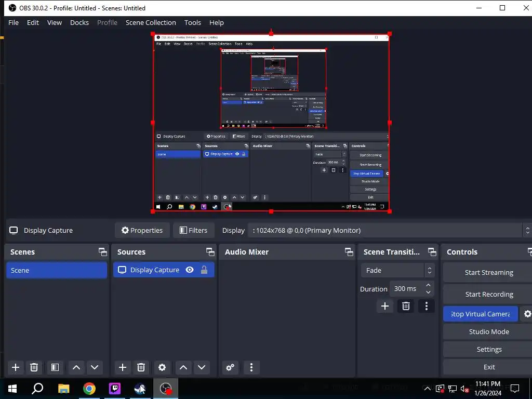Move source up in Sources dock
532x399 pixels.
[x=183, y=367]
